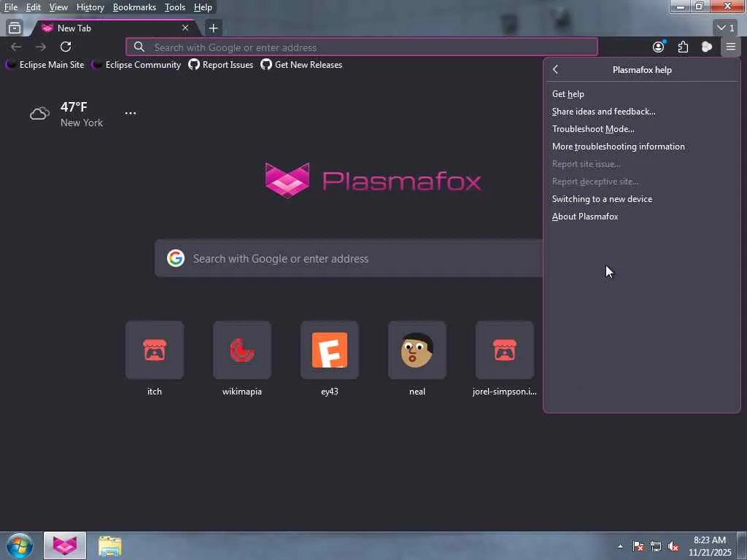Focus the address bar at the top
Viewport: 747px width, 560px height.
pos(362,47)
